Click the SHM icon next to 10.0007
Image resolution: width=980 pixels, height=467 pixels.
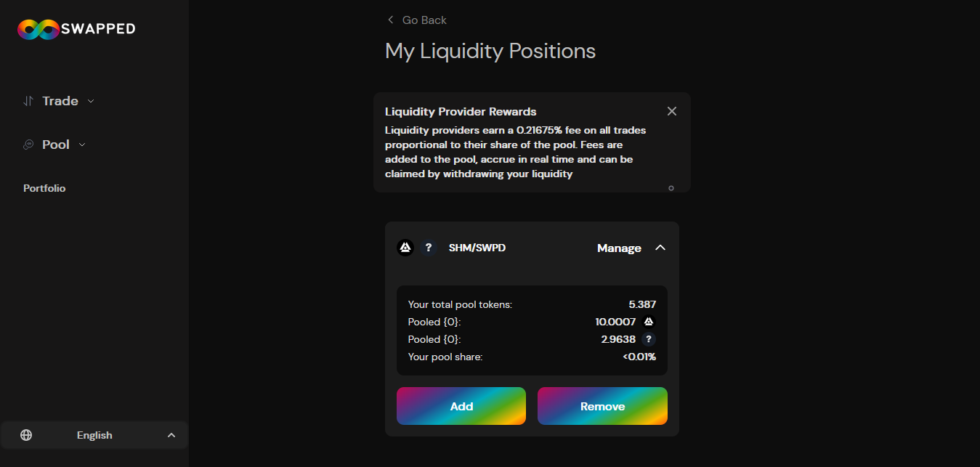coord(649,322)
